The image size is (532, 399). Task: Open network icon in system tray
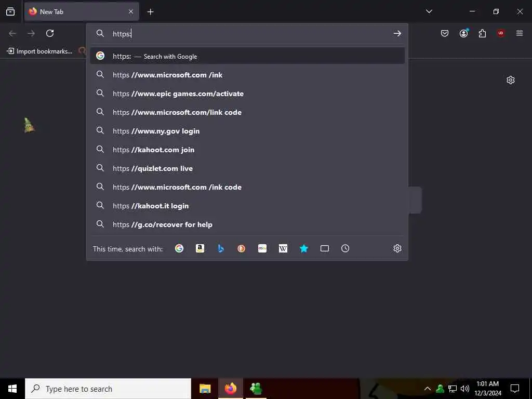pos(453,389)
